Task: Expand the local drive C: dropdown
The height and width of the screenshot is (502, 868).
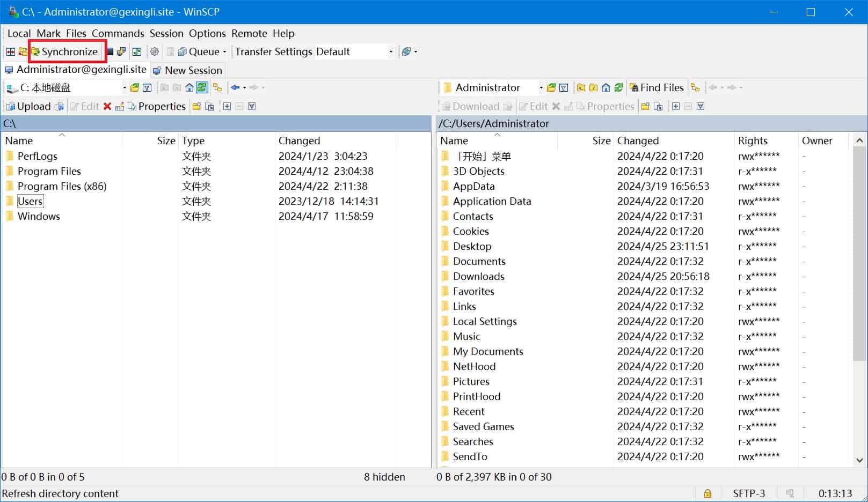Action: [125, 87]
